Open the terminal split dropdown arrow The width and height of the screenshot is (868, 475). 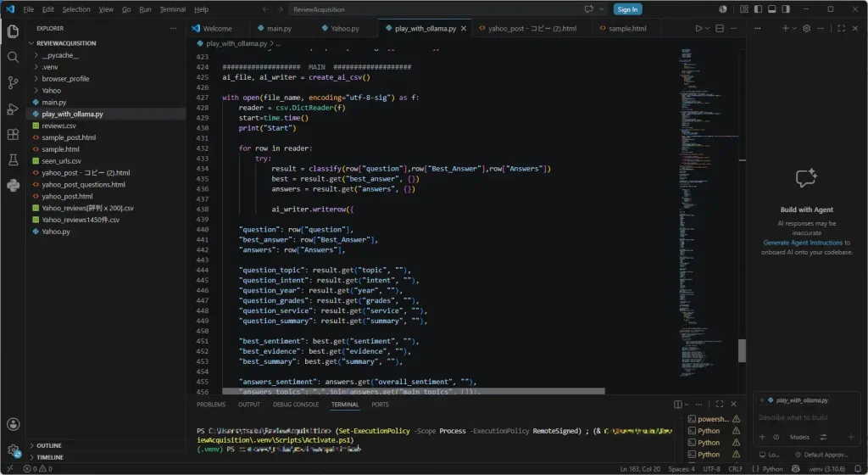(x=687, y=404)
